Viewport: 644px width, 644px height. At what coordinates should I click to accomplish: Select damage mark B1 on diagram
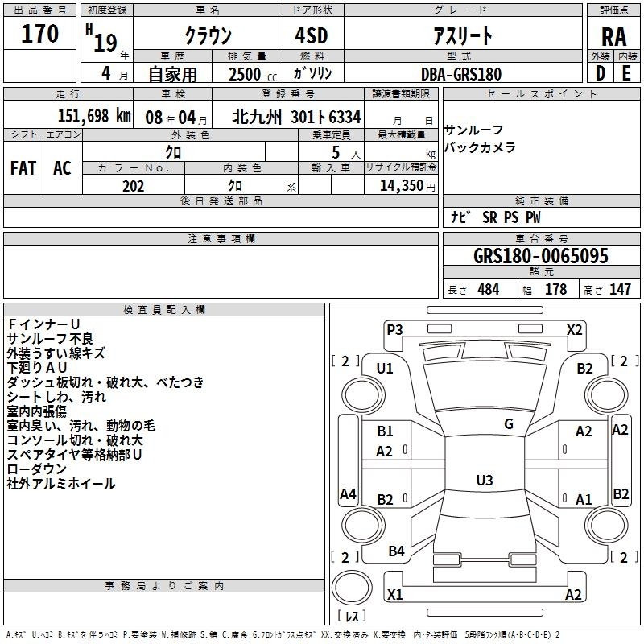[385, 431]
